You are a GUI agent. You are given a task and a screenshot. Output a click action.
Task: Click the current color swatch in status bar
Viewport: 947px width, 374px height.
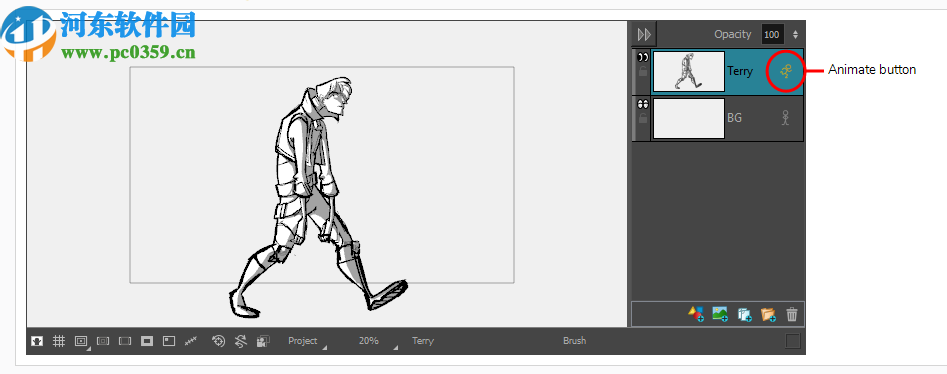point(792,341)
